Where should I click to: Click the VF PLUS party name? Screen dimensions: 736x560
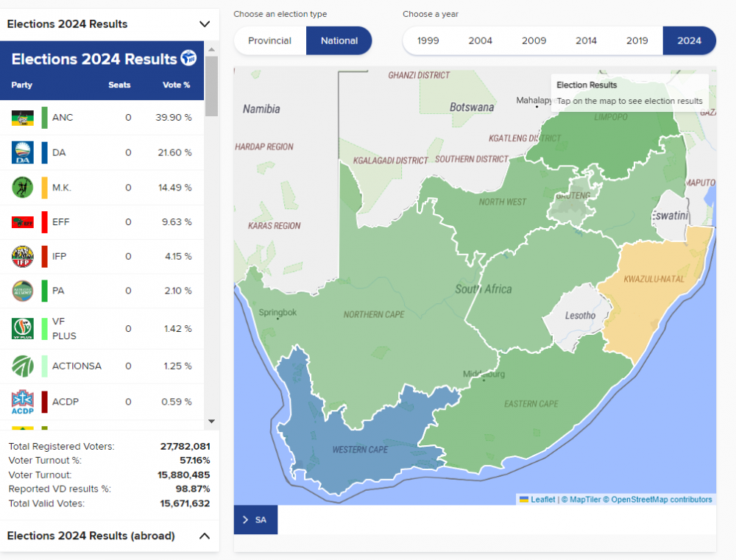pos(64,329)
